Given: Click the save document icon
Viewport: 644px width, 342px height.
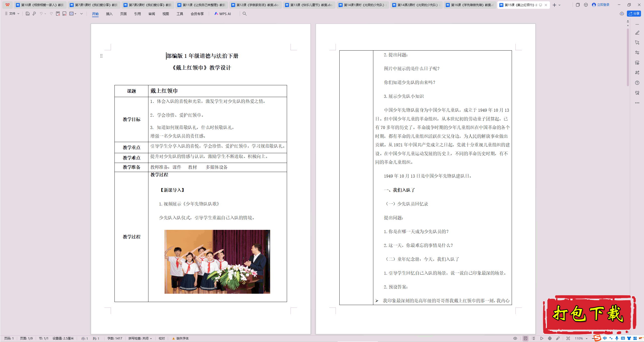Looking at the screenshot, I should [28, 14].
